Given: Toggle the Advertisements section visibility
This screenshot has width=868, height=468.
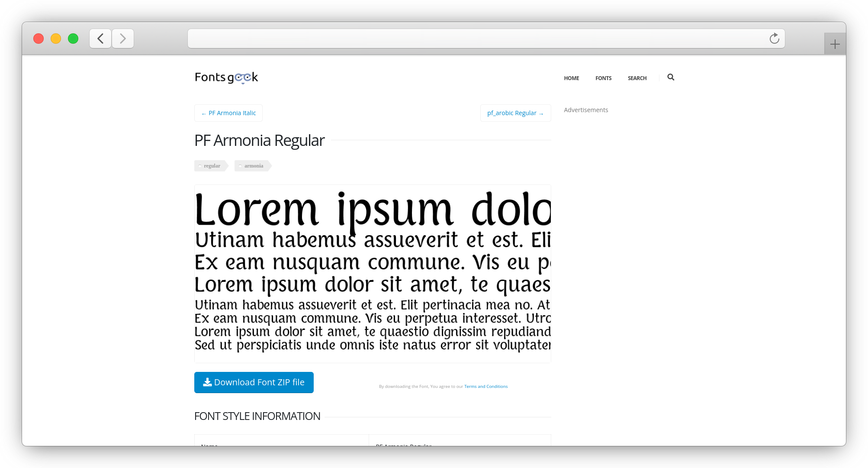Looking at the screenshot, I should click(x=586, y=110).
